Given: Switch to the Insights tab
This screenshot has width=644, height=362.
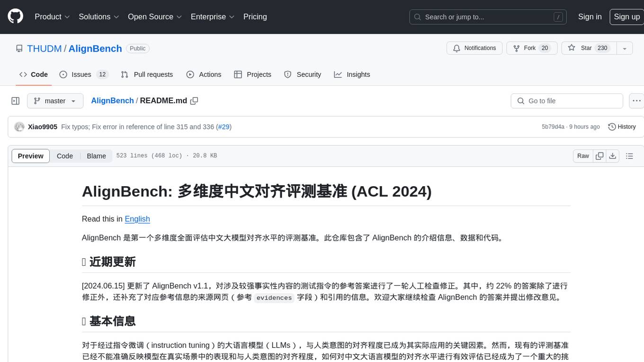Looking at the screenshot, I should point(352,74).
